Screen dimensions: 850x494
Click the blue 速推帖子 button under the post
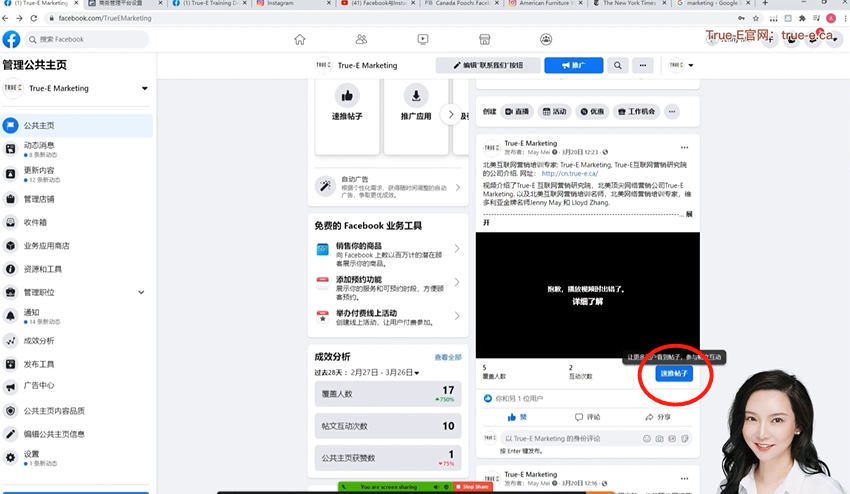coord(674,373)
